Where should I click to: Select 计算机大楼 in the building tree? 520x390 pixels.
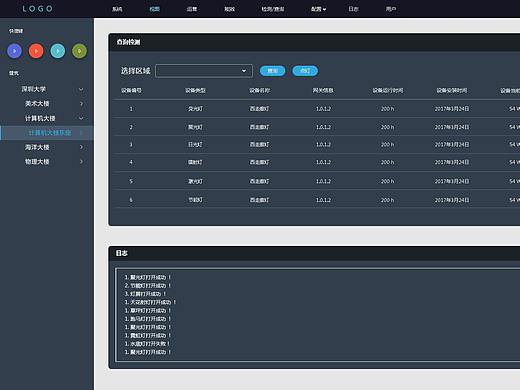(x=40, y=118)
